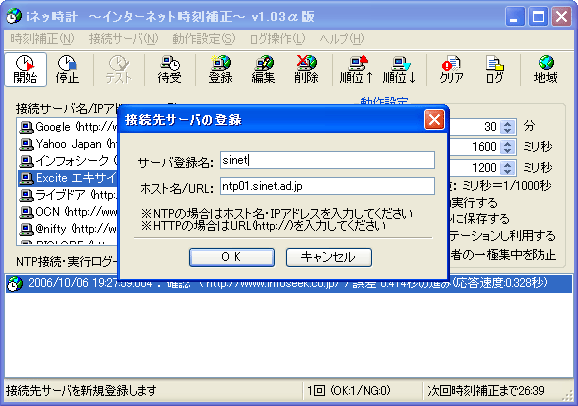The width and height of the screenshot is (578, 406).
Task: Open the ログ操作(L) menu
Action: coord(277,38)
